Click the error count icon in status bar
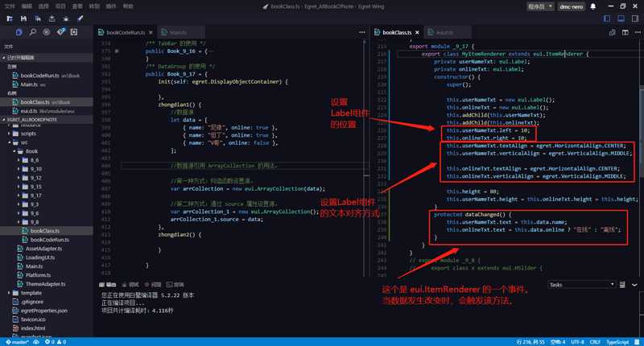Viewport: 644px width, 346px height. (x=49, y=342)
